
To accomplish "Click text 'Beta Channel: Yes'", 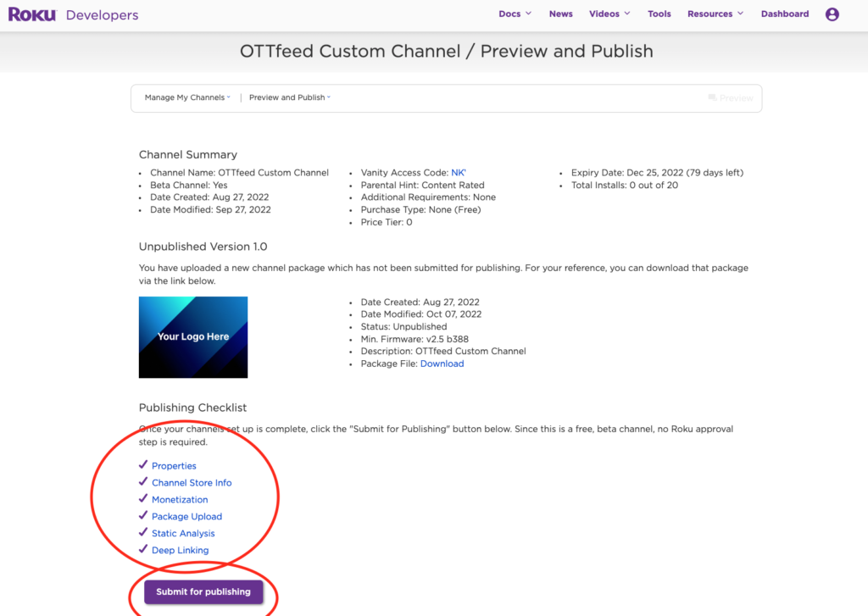I will click(189, 185).
